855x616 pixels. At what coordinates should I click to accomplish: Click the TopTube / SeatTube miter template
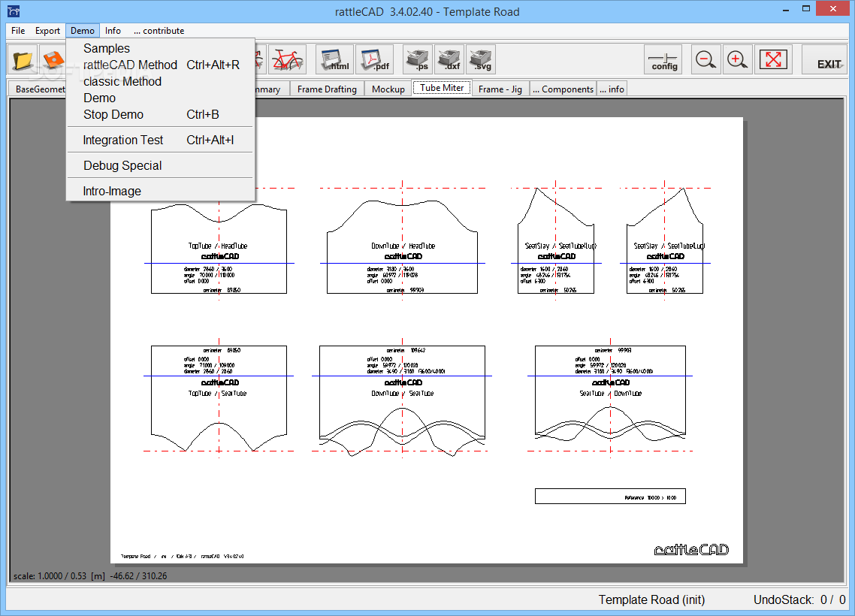[219, 398]
